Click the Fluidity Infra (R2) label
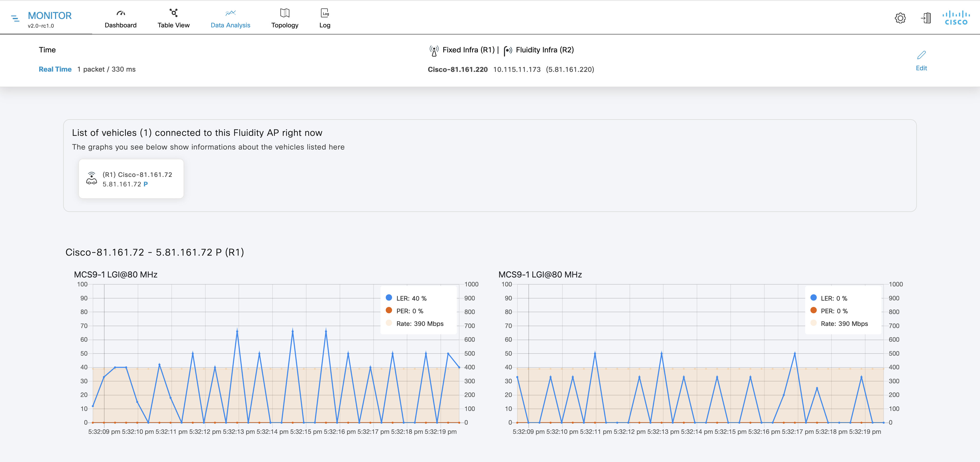 (x=545, y=50)
